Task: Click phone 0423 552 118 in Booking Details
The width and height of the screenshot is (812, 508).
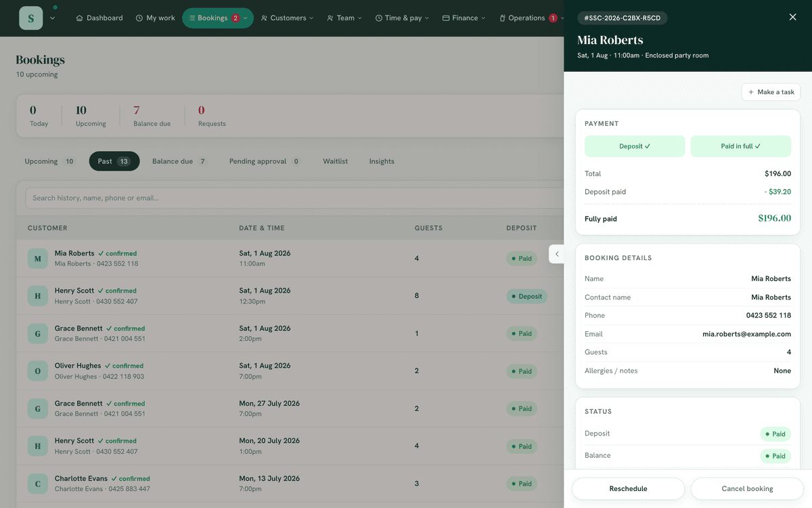Action: [768, 316]
